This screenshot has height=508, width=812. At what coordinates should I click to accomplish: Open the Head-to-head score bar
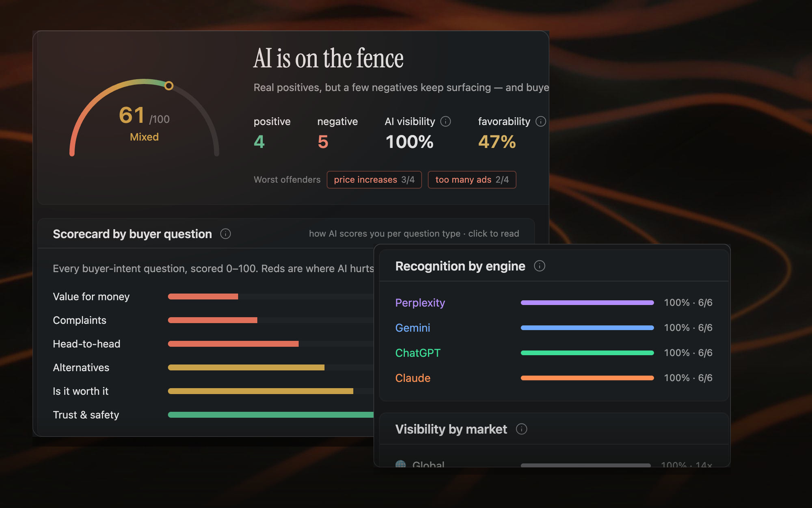point(271,344)
